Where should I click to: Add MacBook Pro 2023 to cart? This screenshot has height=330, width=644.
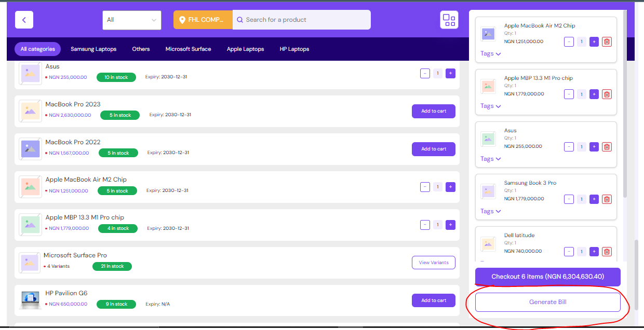point(434,111)
